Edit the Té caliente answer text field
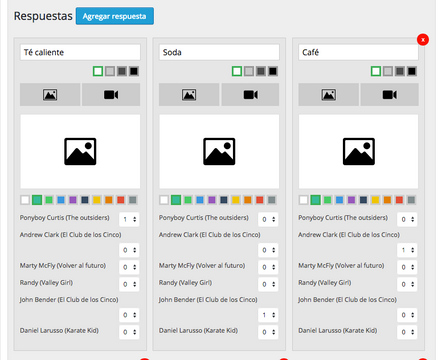The width and height of the screenshot is (442, 360). pyautogui.click(x=80, y=52)
